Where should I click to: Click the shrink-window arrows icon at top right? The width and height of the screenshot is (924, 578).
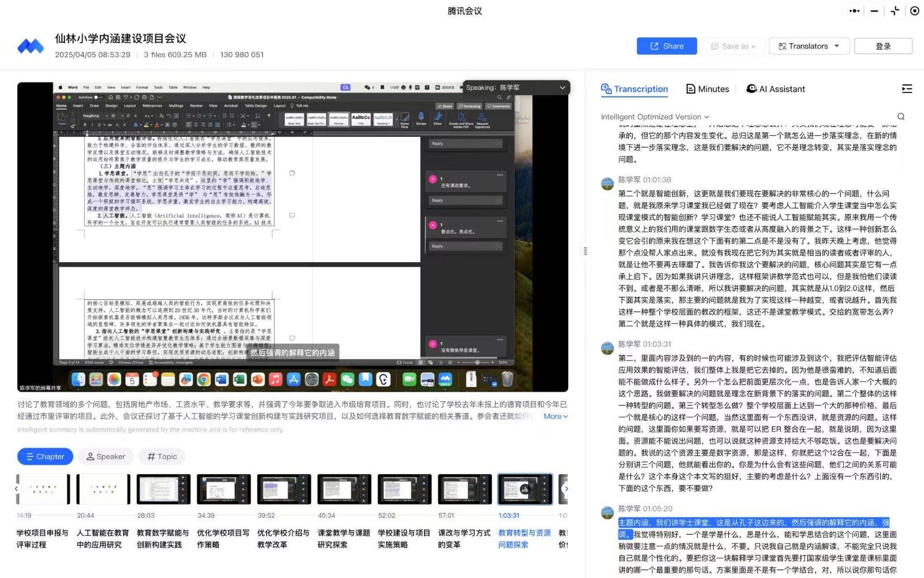895,11
